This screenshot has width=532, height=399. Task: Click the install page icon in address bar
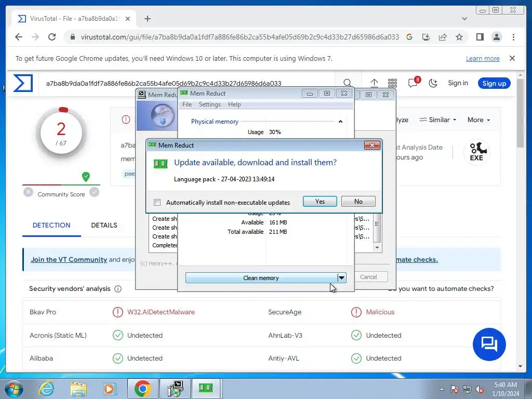(x=426, y=37)
